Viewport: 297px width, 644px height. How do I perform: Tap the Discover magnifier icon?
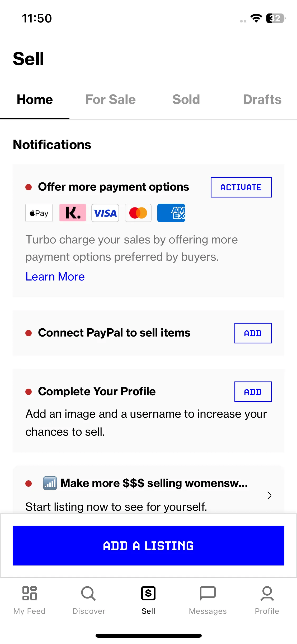[88, 593]
